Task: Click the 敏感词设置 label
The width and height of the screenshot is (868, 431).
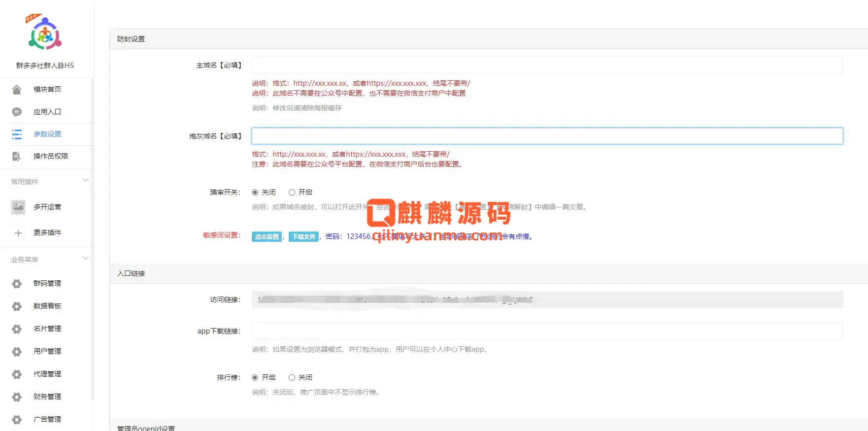Action: click(222, 235)
